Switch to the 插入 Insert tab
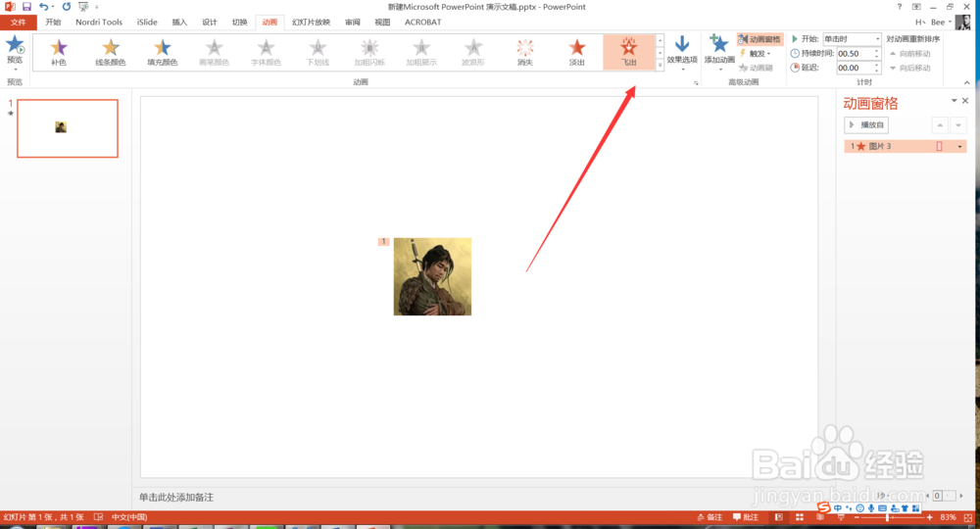The image size is (980, 529). [x=179, y=22]
